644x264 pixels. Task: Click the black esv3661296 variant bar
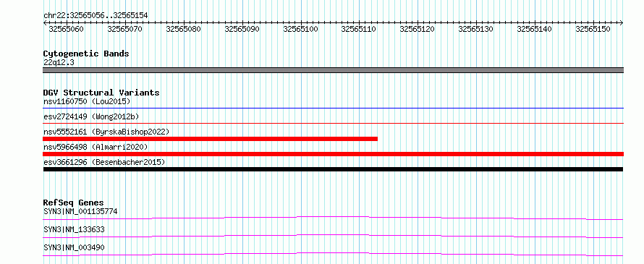[x=333, y=169]
